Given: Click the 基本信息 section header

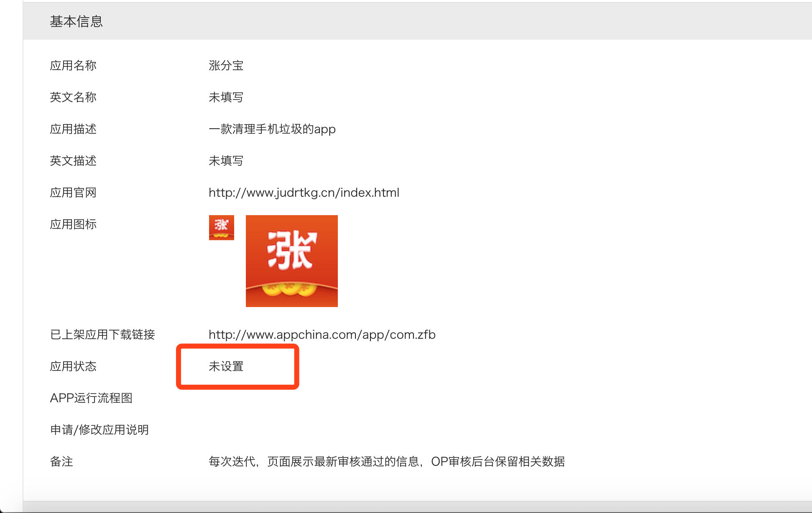Looking at the screenshot, I should pyautogui.click(x=76, y=21).
